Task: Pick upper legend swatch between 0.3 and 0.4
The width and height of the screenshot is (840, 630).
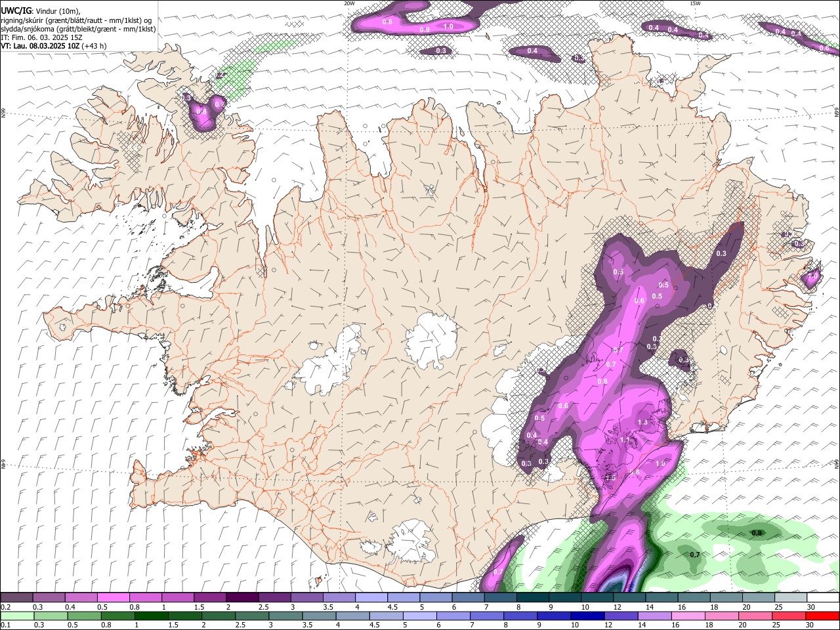Action: tap(49, 597)
